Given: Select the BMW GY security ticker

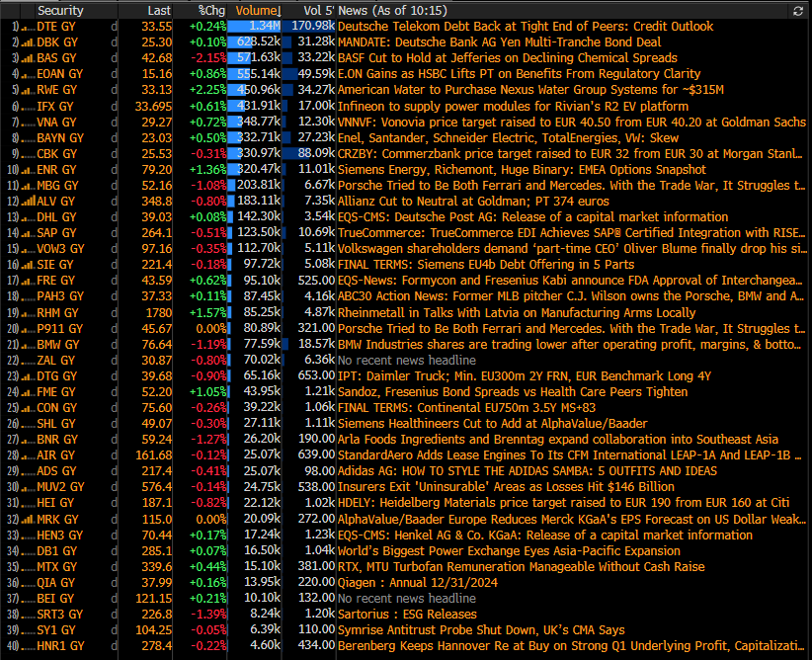Looking at the screenshot, I should pos(58,345).
